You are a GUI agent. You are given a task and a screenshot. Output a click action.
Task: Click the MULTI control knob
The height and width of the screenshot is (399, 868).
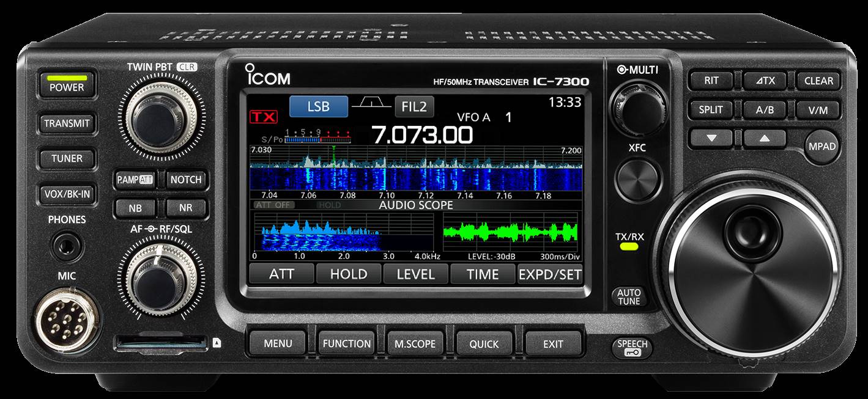tap(639, 108)
